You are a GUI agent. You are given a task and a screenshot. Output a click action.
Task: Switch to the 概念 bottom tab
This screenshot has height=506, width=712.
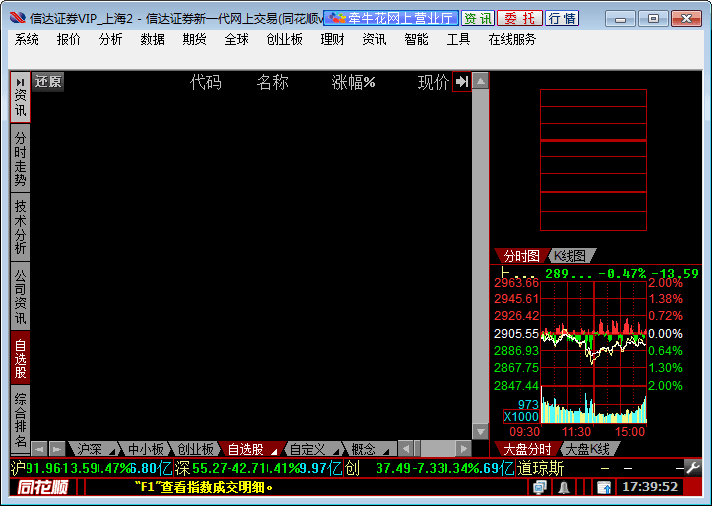pos(363,449)
